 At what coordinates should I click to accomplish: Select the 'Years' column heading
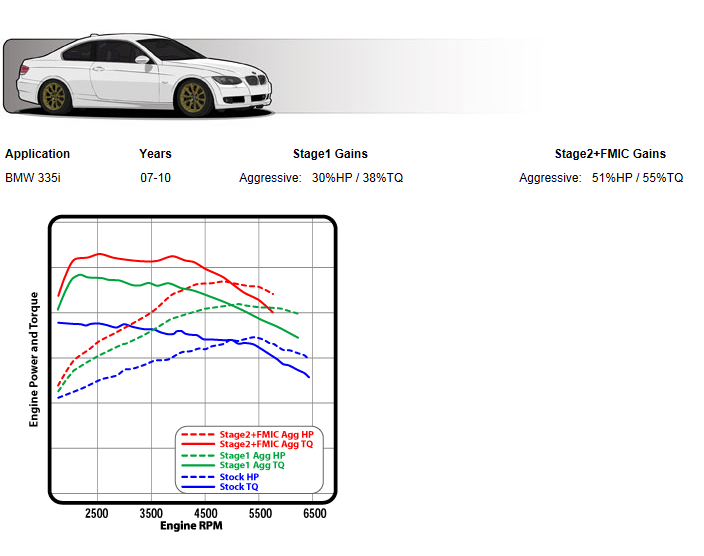point(155,154)
